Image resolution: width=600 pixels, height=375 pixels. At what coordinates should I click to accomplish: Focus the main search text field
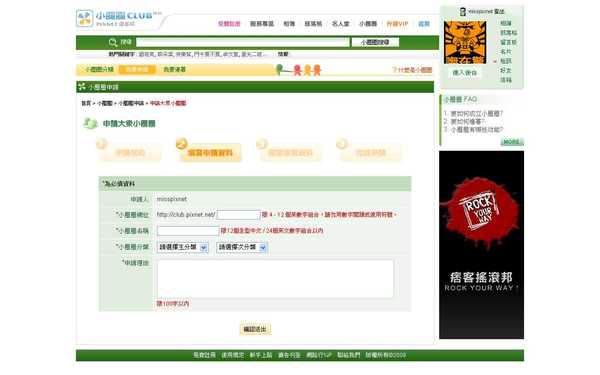click(x=243, y=42)
